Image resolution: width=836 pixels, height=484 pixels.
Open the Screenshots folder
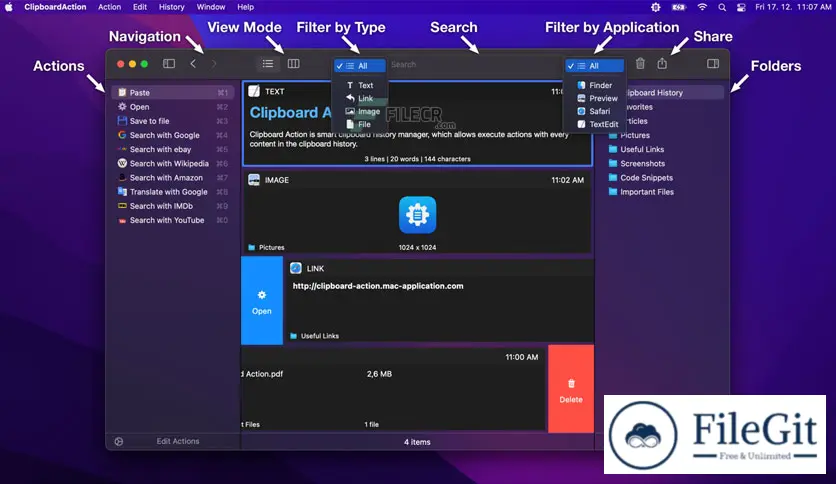pos(666,164)
